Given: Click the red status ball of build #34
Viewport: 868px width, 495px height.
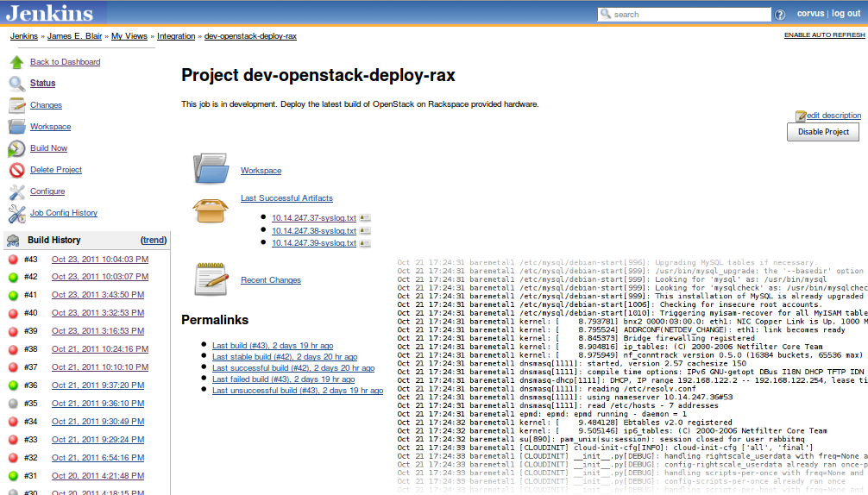Looking at the screenshot, I should coord(13,422).
